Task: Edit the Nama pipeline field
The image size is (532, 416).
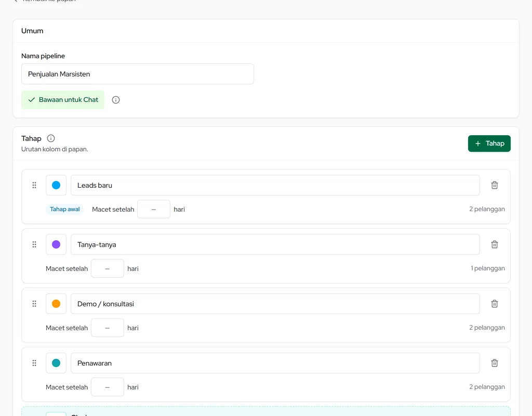Action: coord(137,74)
